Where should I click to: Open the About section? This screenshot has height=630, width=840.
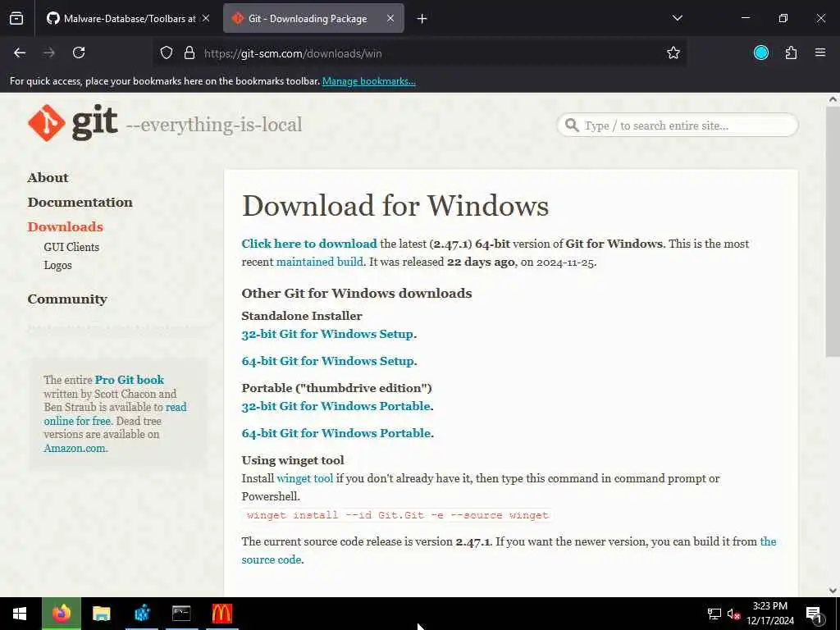pos(48,178)
